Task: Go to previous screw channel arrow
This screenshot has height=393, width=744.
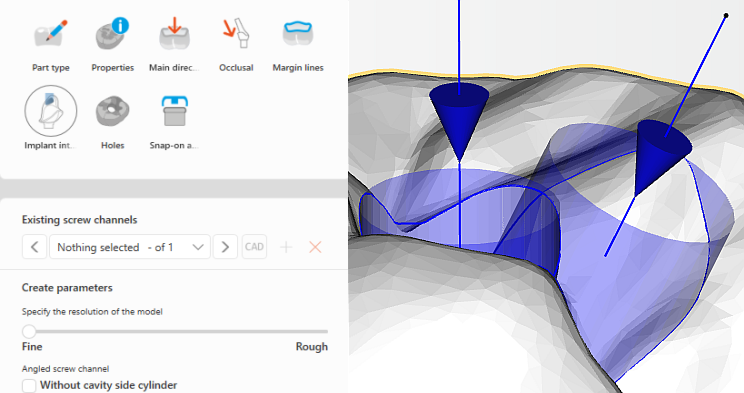Action: click(x=35, y=247)
